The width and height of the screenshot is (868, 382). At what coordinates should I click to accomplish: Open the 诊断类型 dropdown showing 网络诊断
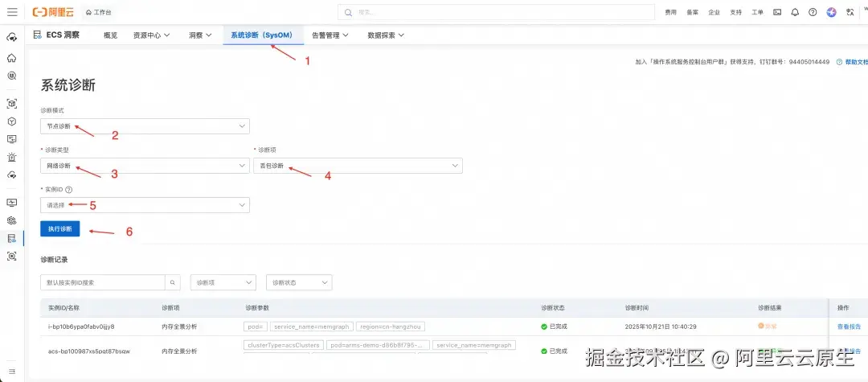[145, 166]
